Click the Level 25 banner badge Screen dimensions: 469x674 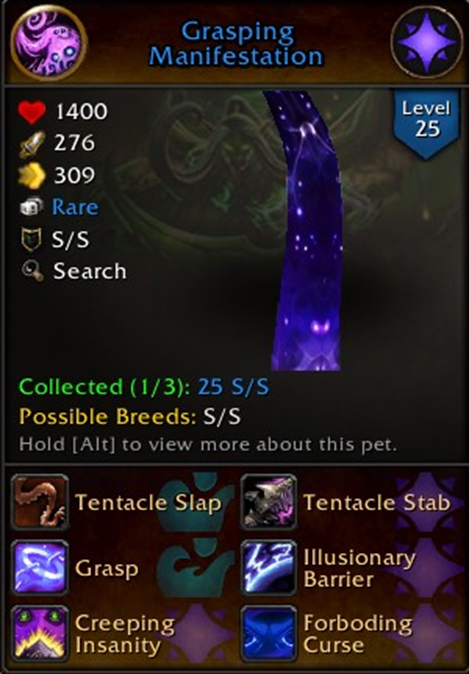tap(426, 123)
